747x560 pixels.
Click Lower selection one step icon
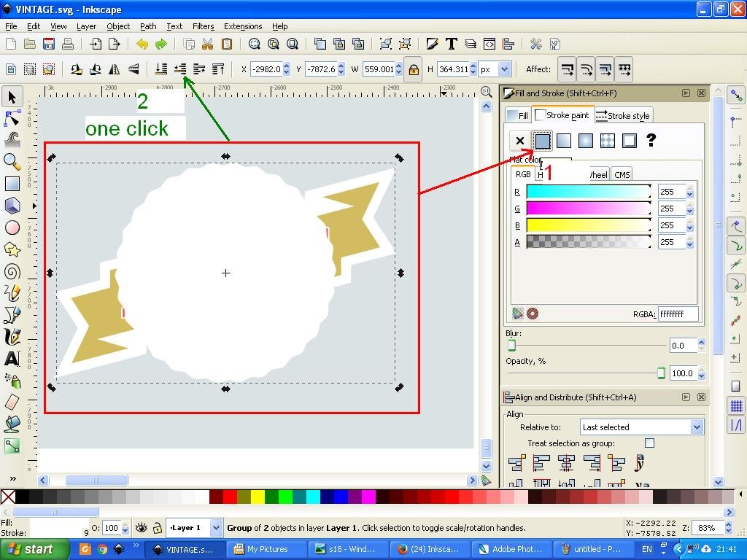180,69
